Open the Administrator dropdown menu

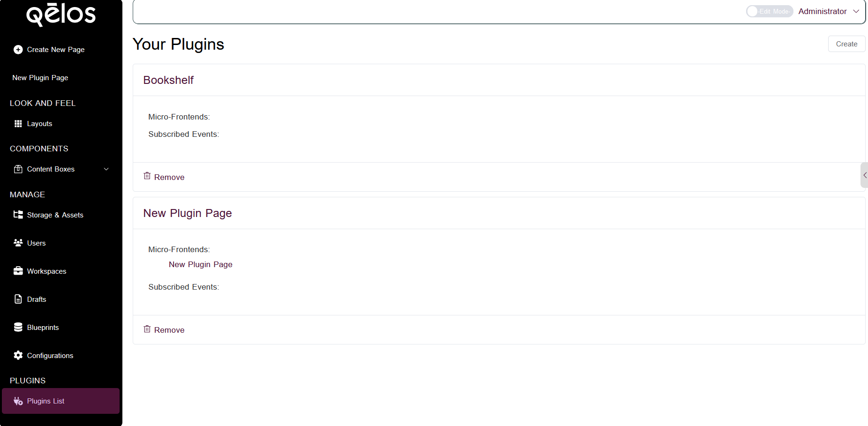click(829, 11)
